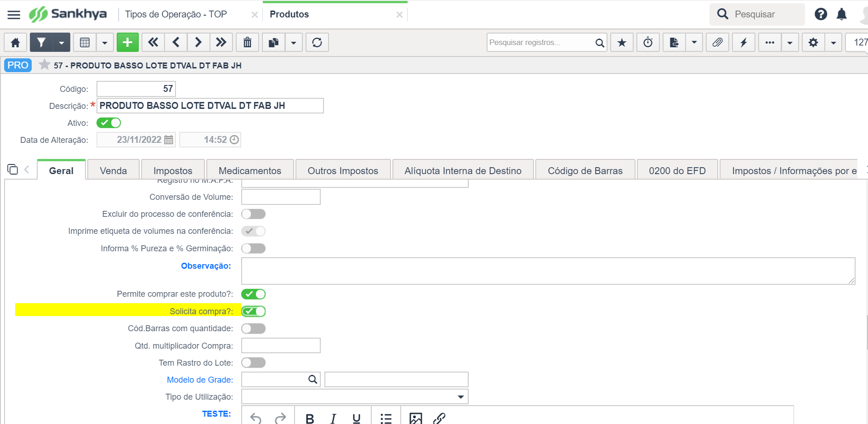Refresh the record with the reload icon

[x=317, y=42]
